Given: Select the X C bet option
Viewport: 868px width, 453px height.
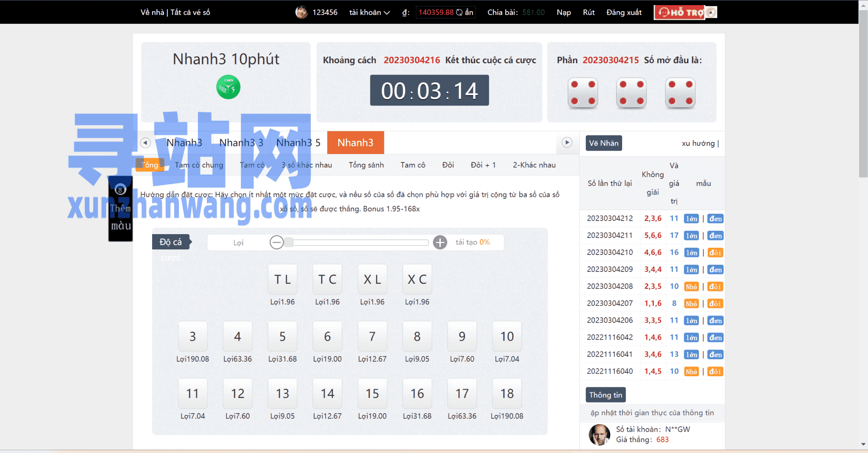Looking at the screenshot, I should click(417, 280).
